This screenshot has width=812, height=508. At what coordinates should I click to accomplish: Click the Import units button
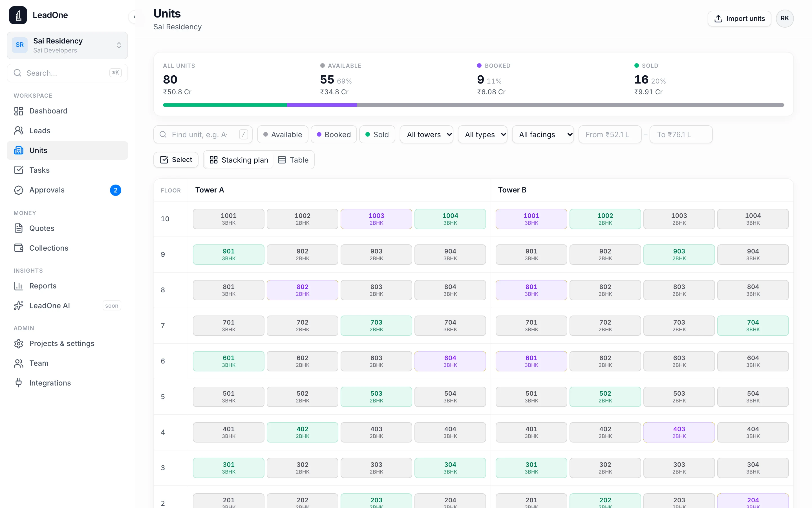(739, 18)
